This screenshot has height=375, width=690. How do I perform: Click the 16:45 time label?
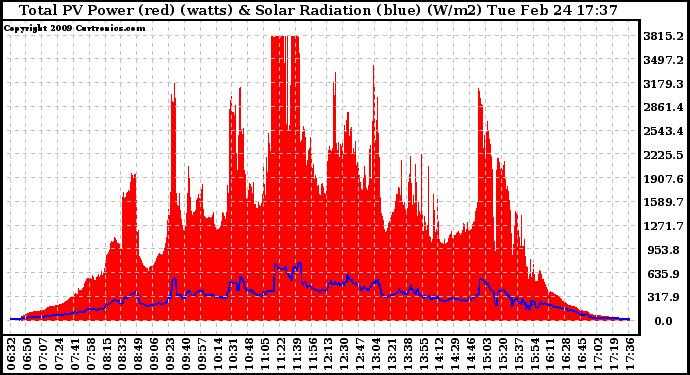[582, 353]
